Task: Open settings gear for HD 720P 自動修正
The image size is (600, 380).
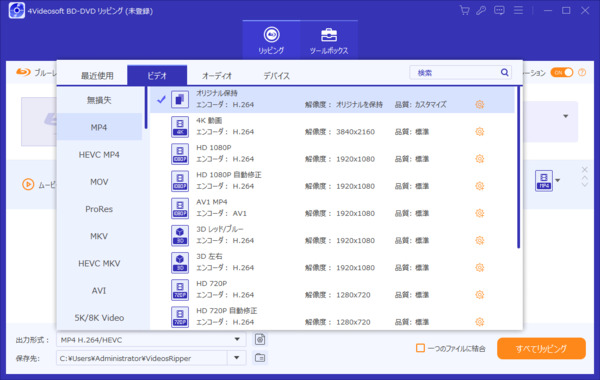Action: 479,322
